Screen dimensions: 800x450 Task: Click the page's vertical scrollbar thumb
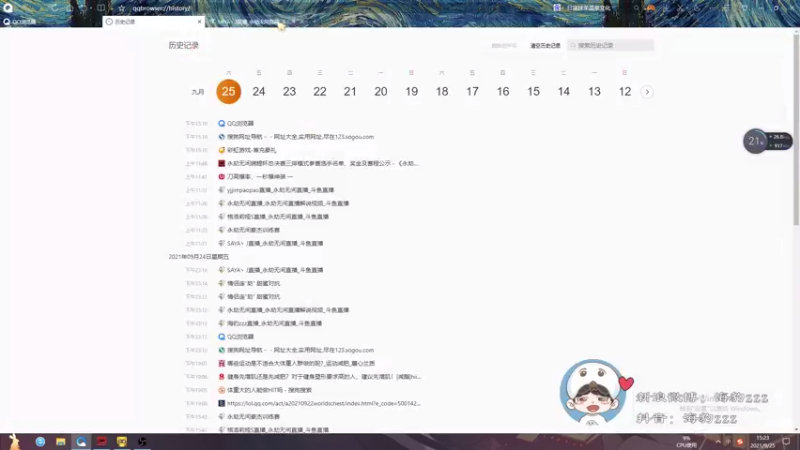(x=796, y=128)
